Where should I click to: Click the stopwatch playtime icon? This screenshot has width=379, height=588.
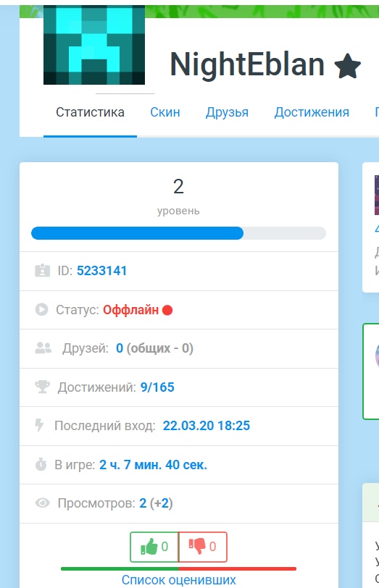[x=41, y=464]
